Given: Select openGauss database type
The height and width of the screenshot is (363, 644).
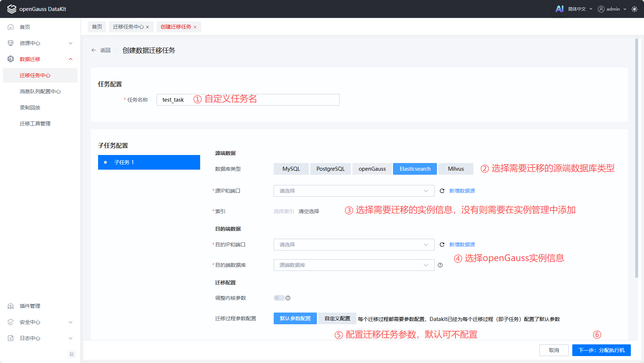Looking at the screenshot, I should [x=372, y=169].
